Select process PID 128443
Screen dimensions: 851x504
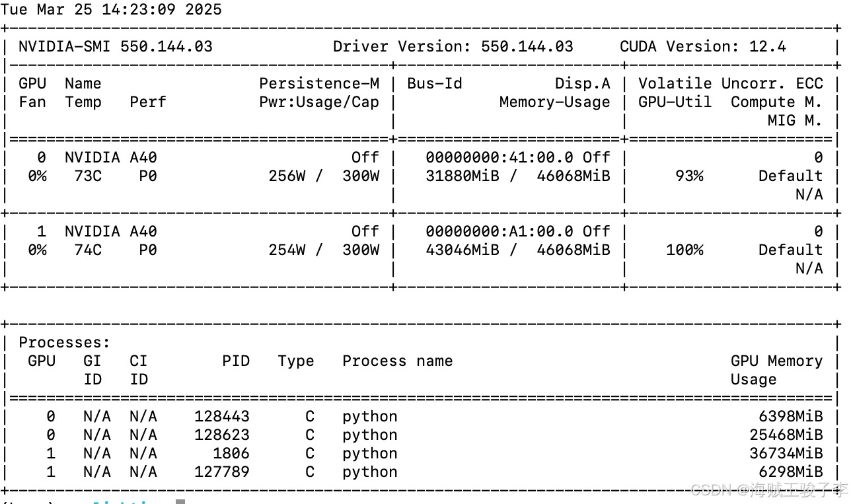(x=222, y=417)
